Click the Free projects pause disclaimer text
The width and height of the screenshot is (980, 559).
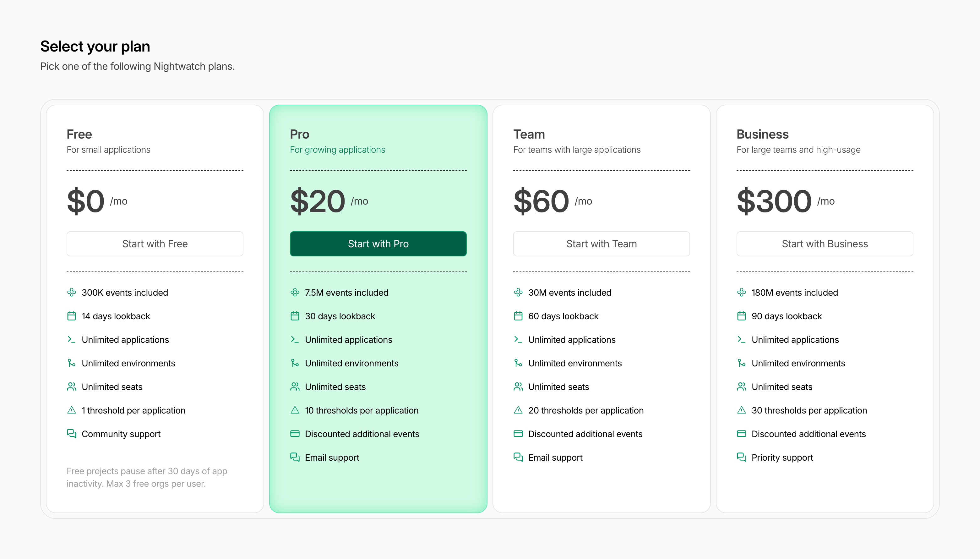(x=147, y=477)
